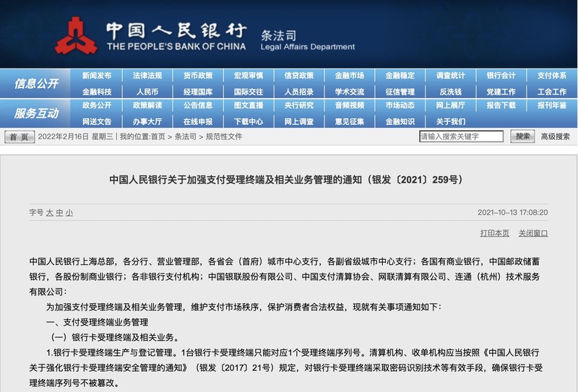
Task: Open the 服务互动 section tab
Action: coord(36,113)
